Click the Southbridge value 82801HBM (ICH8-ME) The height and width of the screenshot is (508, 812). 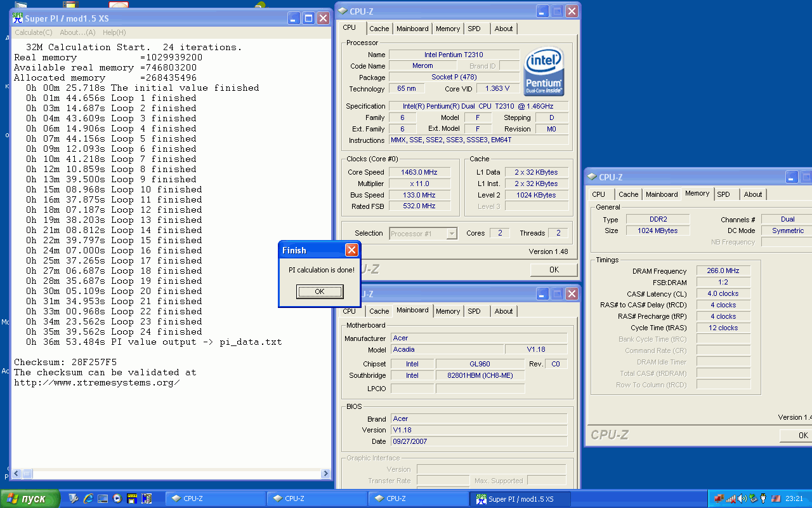480,375
